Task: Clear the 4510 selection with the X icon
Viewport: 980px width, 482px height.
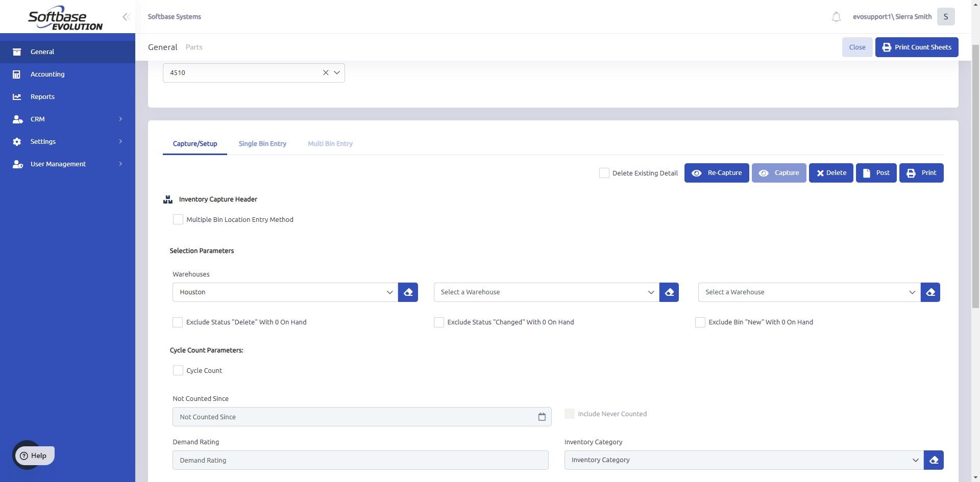Action: [x=326, y=73]
